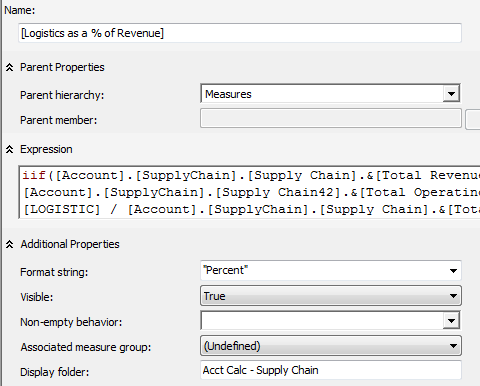Collapse the Expression section chevron

click(x=10, y=150)
